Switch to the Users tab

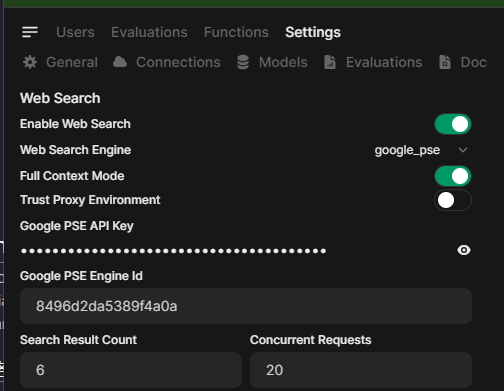[75, 32]
